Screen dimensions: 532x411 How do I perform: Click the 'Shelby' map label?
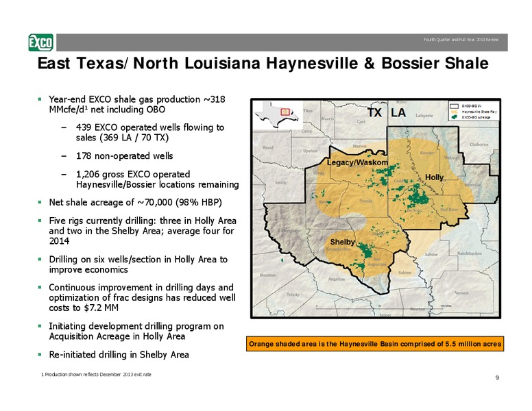click(342, 242)
